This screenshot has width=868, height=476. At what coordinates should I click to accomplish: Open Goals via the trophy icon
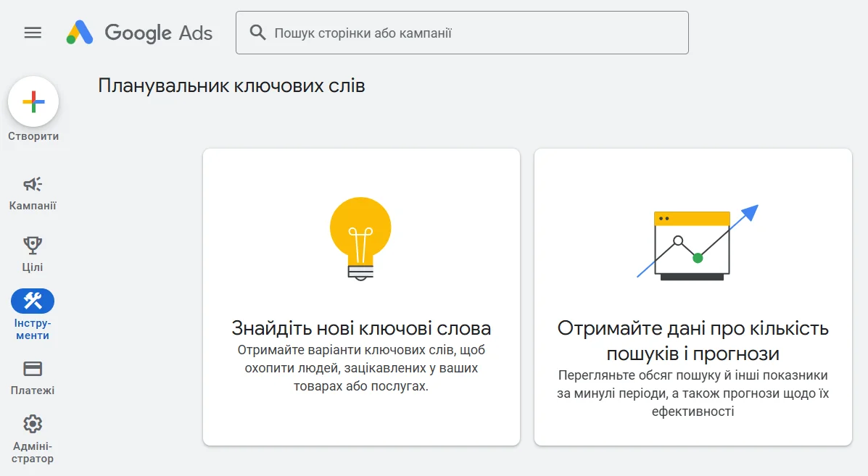33,245
